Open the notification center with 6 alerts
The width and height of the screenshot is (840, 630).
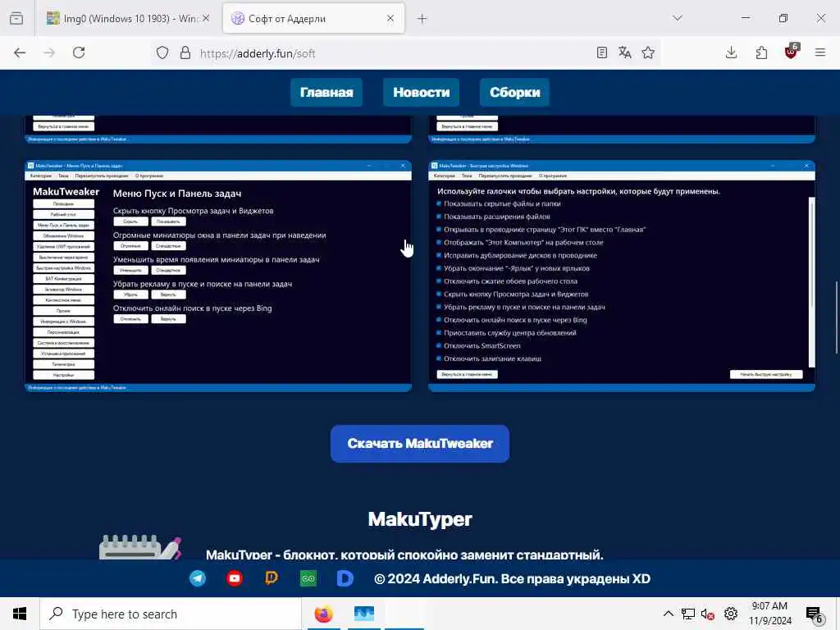tap(815, 615)
